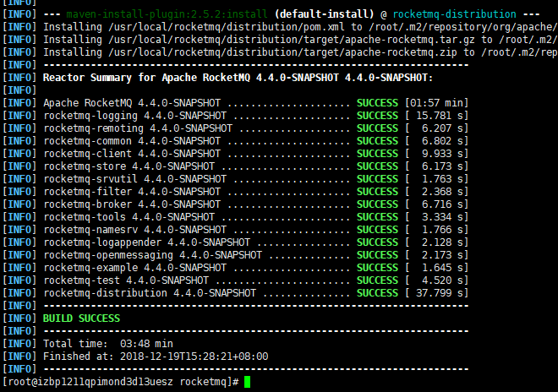Click the BUILD SUCCESS text

point(81,318)
